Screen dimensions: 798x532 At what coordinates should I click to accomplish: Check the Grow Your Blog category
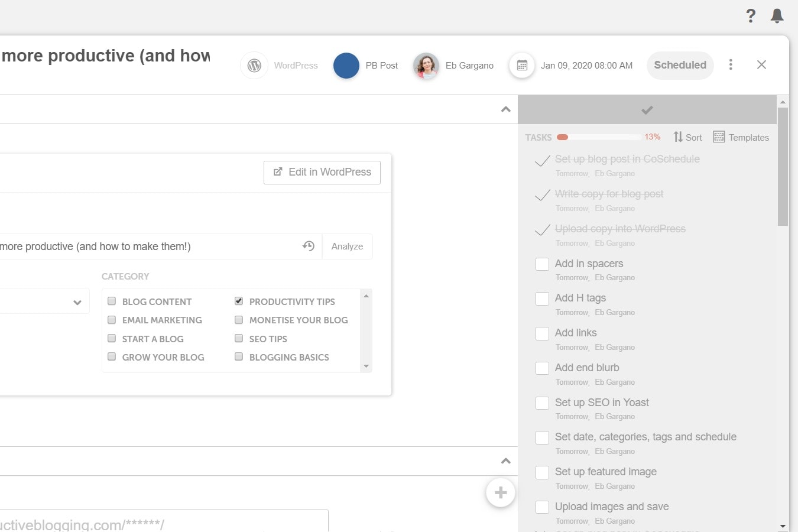coord(112,356)
